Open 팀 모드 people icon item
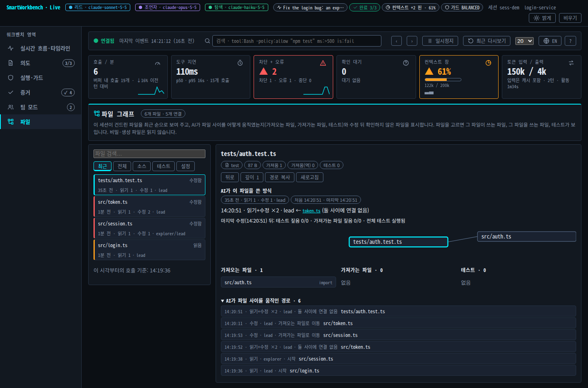 [x=41, y=107]
